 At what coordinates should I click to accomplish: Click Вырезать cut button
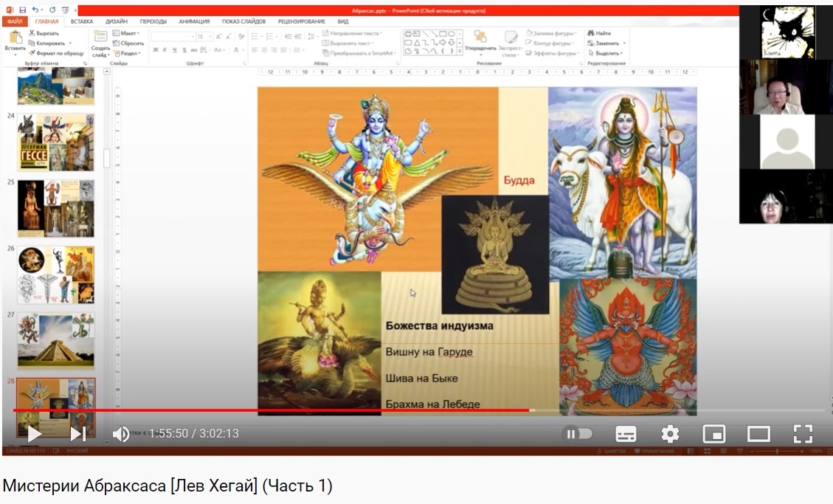coord(44,33)
